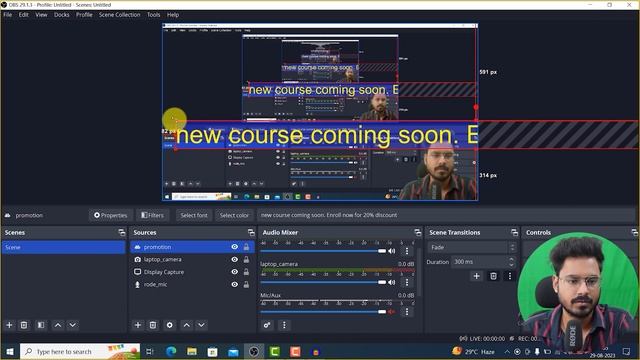This screenshot has height=360, width=640.
Task: Pop out the Audio Mixer dock icon
Action: [418, 232]
